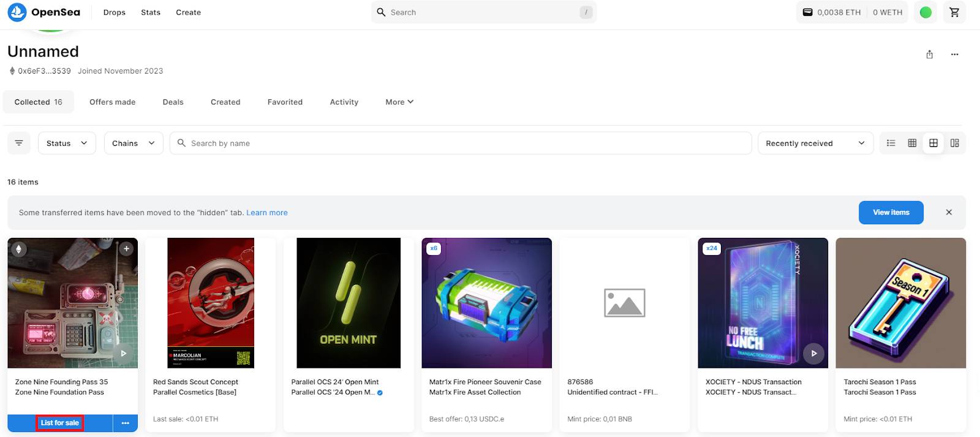Click the 'Unnamed' profile name

coord(43,51)
